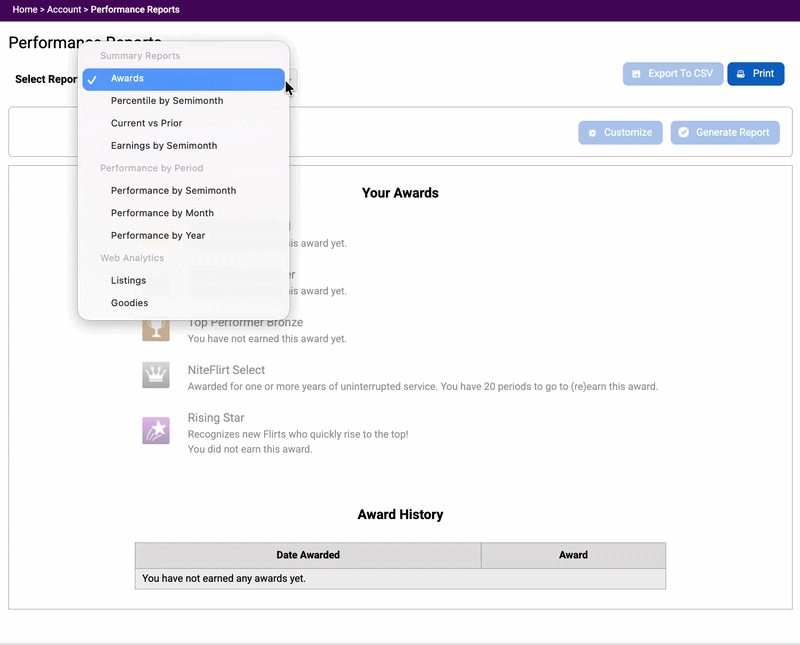Click the Rising Star award icon
800x645 pixels.
pyautogui.click(x=156, y=431)
